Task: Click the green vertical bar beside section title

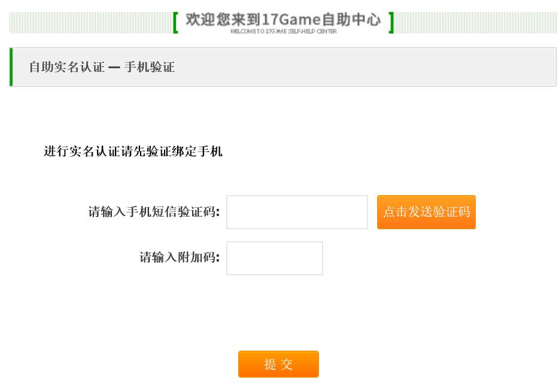Action: pos(11,67)
